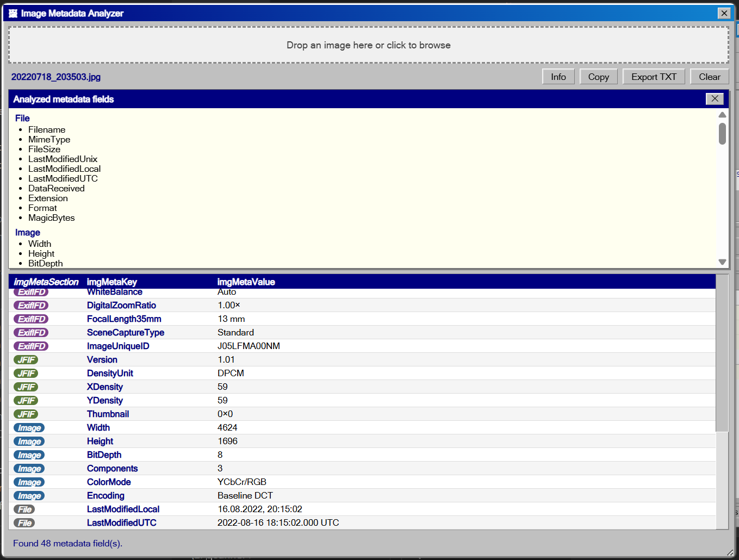Click the JFIF badge beside Version
This screenshot has height=560, width=739.
coord(26,359)
